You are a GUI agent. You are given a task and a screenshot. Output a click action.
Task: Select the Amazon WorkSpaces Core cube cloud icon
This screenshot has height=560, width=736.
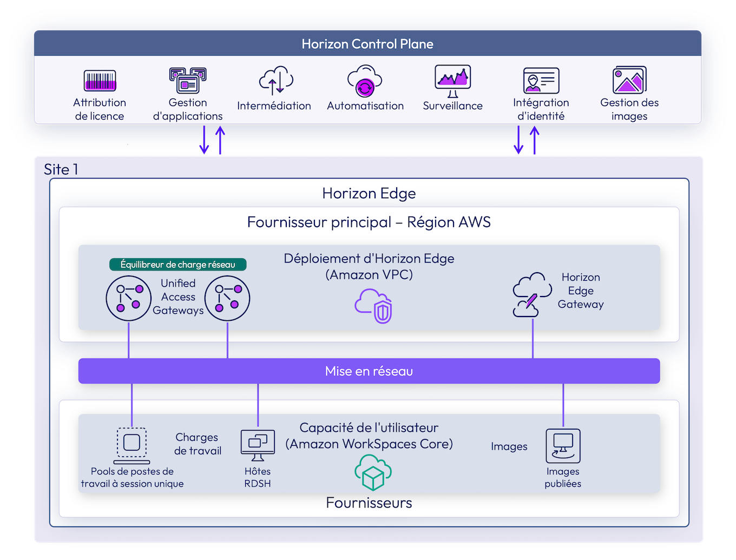click(x=373, y=472)
